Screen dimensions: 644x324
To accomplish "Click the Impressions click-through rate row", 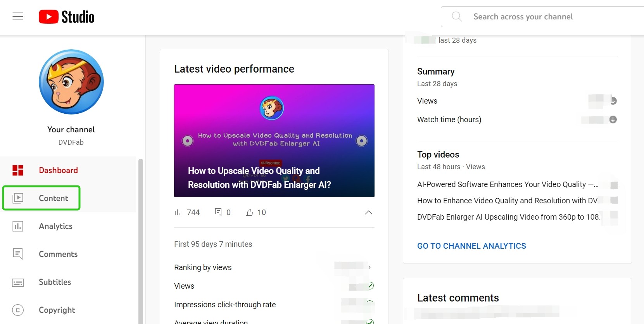I will click(x=274, y=305).
